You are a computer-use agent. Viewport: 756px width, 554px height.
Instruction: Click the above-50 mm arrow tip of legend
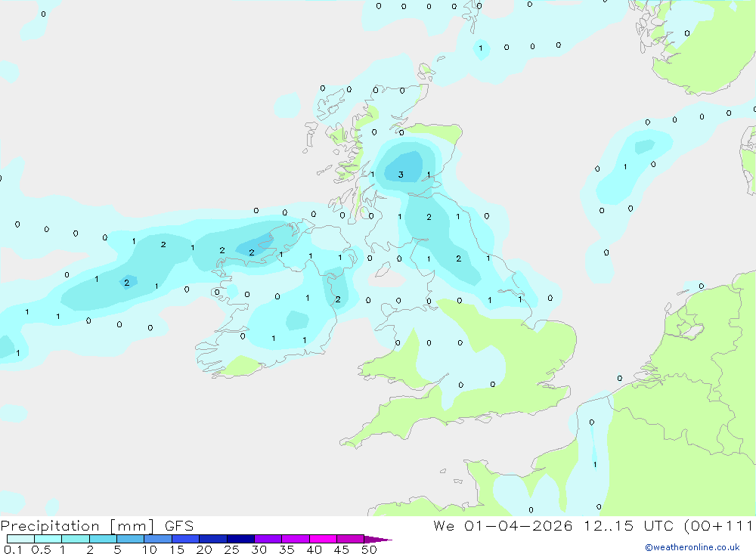[378, 540]
